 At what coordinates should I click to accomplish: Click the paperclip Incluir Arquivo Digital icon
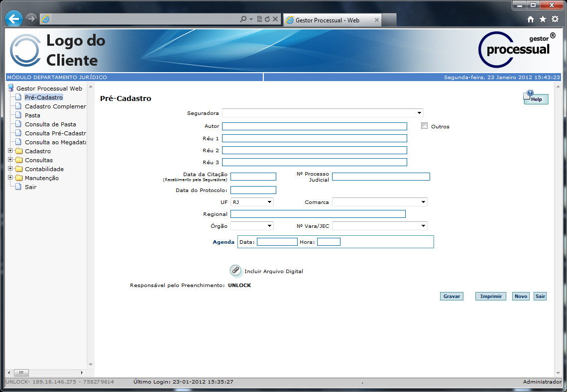(x=235, y=270)
